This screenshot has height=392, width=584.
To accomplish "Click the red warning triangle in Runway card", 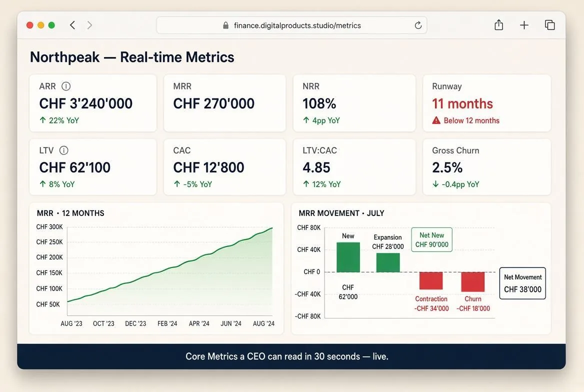I will [x=436, y=120].
